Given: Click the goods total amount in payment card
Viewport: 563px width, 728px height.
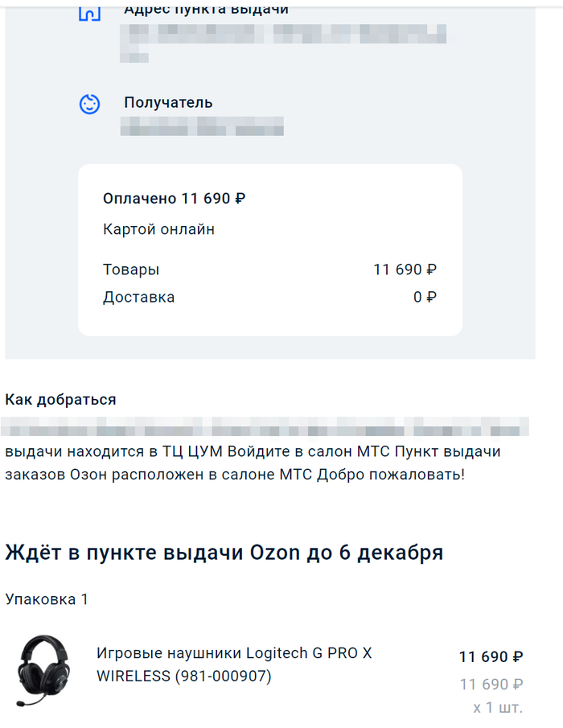Looking at the screenshot, I should click(405, 269).
